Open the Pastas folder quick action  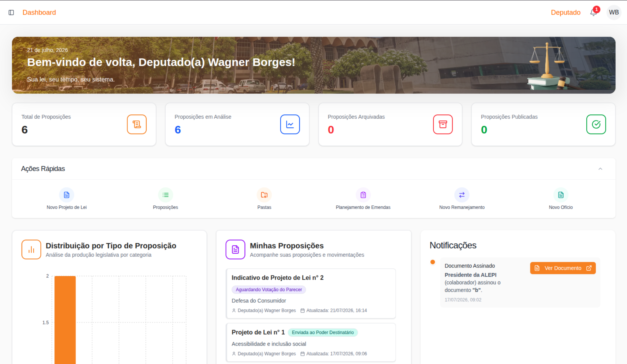coord(264,199)
